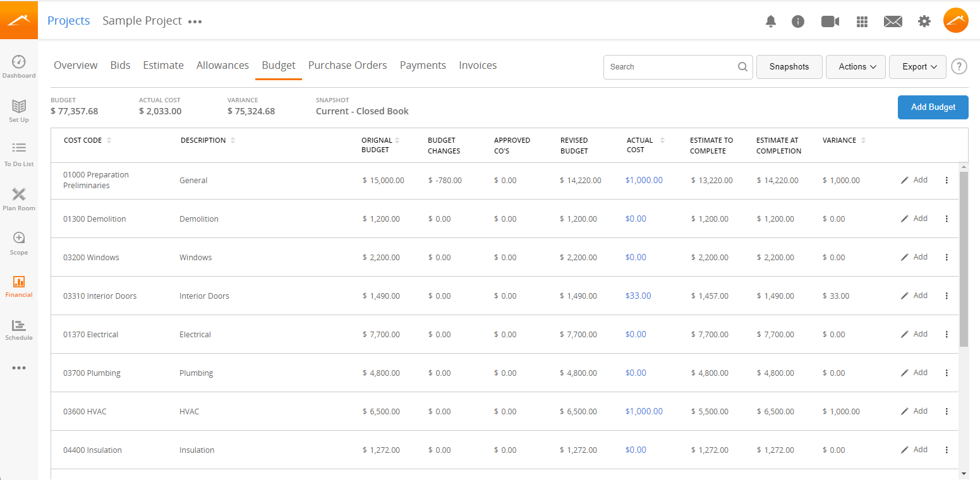Open the video meeting icon in top bar
The height and width of the screenshot is (480, 980).
click(x=830, y=21)
